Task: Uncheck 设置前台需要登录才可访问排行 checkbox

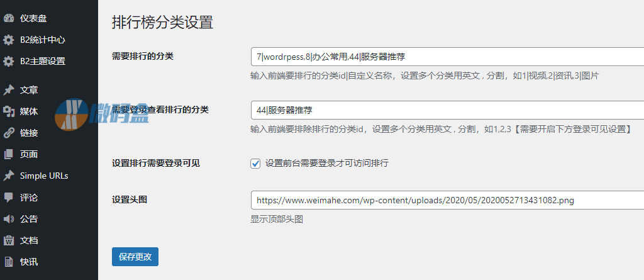Action: coord(255,164)
